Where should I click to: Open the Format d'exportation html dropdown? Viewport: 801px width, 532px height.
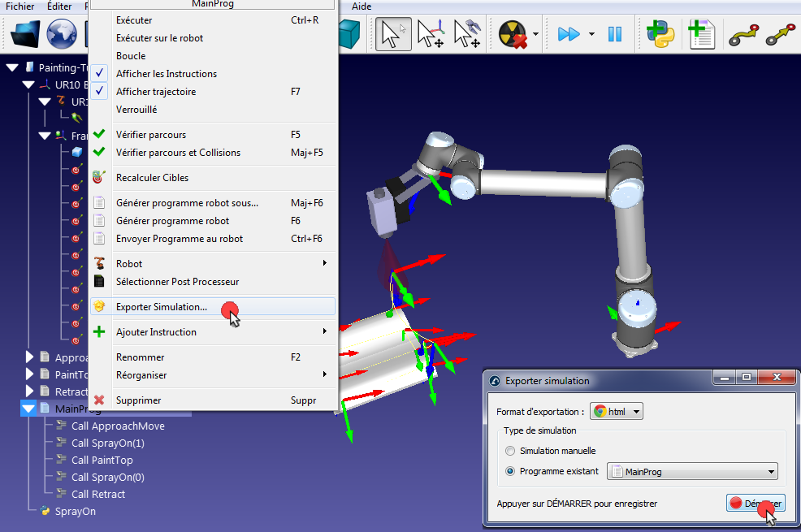(616, 412)
